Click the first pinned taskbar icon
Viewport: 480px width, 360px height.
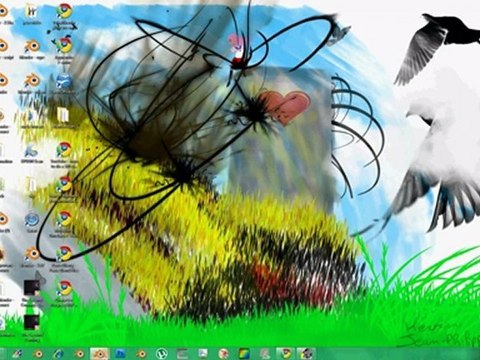(x=17, y=354)
